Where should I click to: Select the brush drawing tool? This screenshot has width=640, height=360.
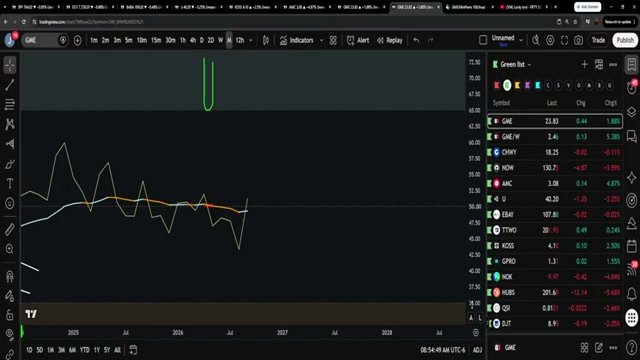pyautogui.click(x=10, y=164)
